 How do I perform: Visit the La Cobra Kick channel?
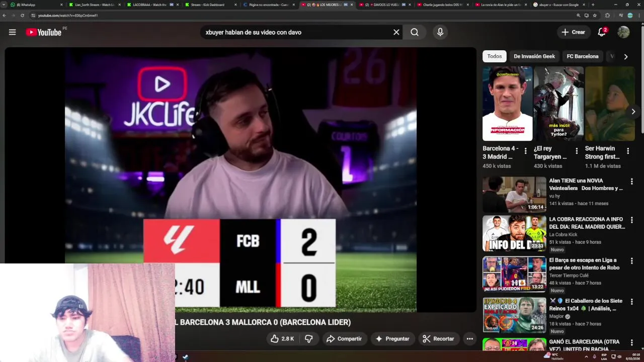pyautogui.click(x=563, y=235)
